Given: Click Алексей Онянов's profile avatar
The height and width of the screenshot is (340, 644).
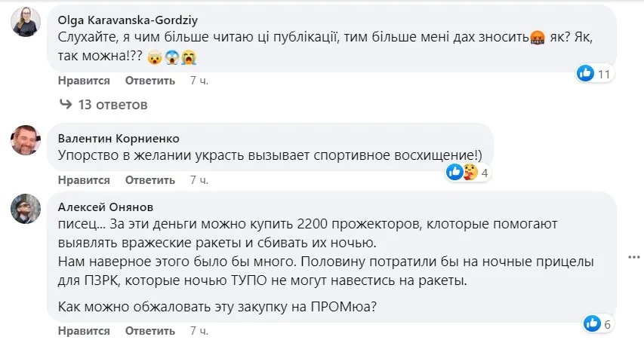Looking at the screenshot, I should click(x=26, y=209).
